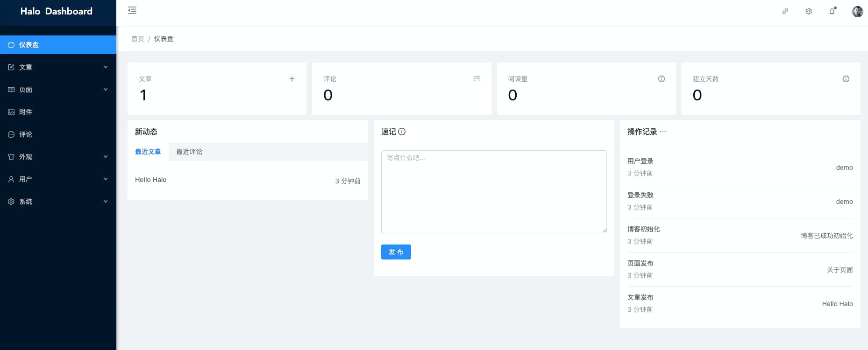The width and height of the screenshot is (868, 350).
Task: Expand the 系统 sidebar submenu chevron
Action: pyautogui.click(x=106, y=202)
